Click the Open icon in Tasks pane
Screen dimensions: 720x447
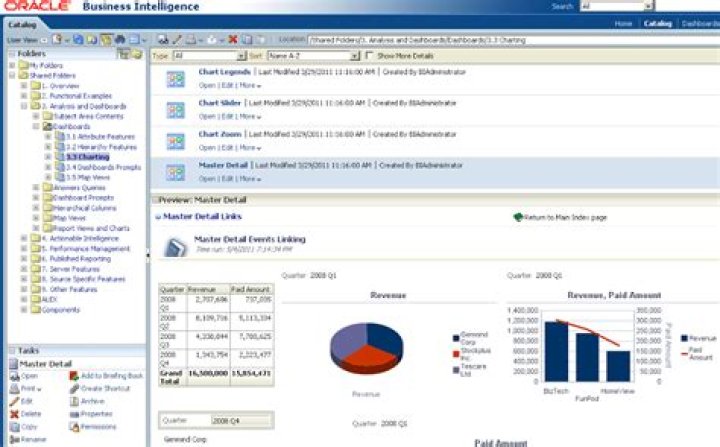14,376
